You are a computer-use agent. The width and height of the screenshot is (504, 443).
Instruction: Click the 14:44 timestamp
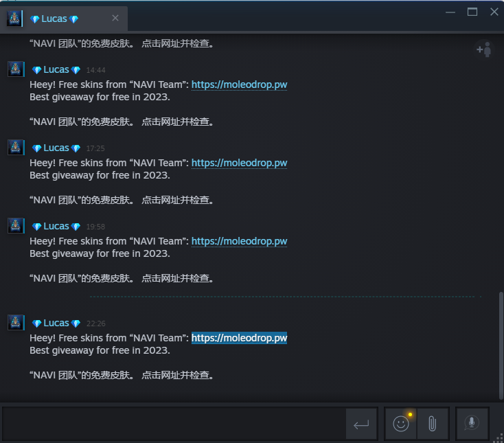(x=95, y=70)
